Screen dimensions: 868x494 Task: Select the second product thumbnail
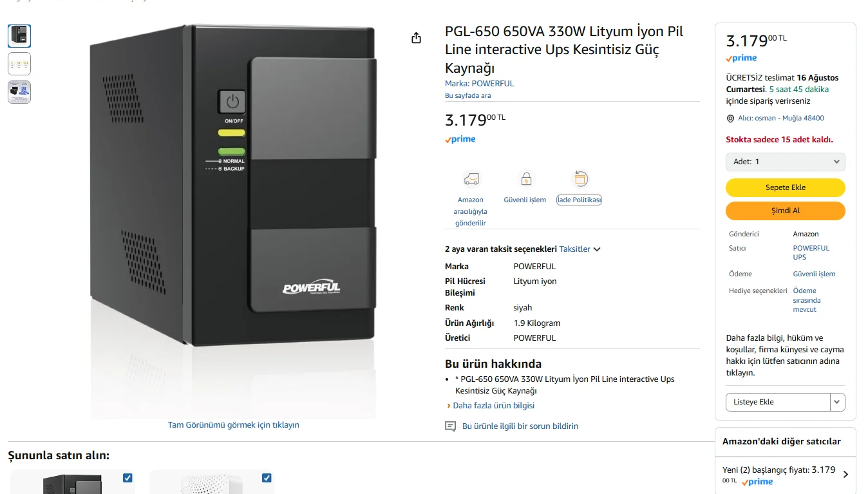(19, 64)
